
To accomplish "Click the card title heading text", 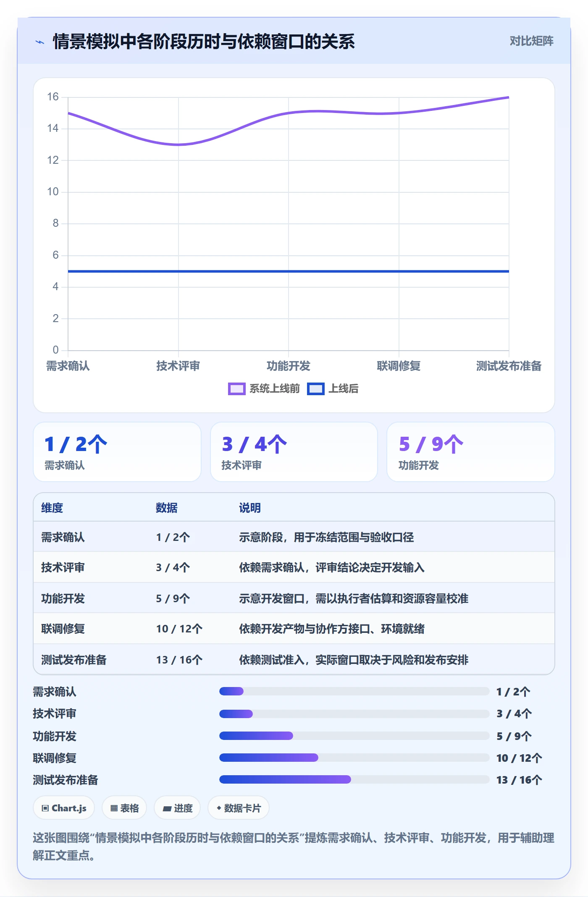I will pos(204,42).
